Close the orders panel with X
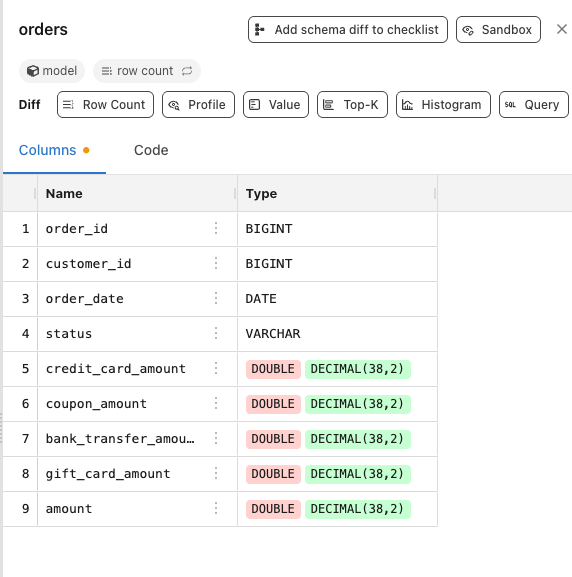The image size is (572, 577). tap(562, 29)
